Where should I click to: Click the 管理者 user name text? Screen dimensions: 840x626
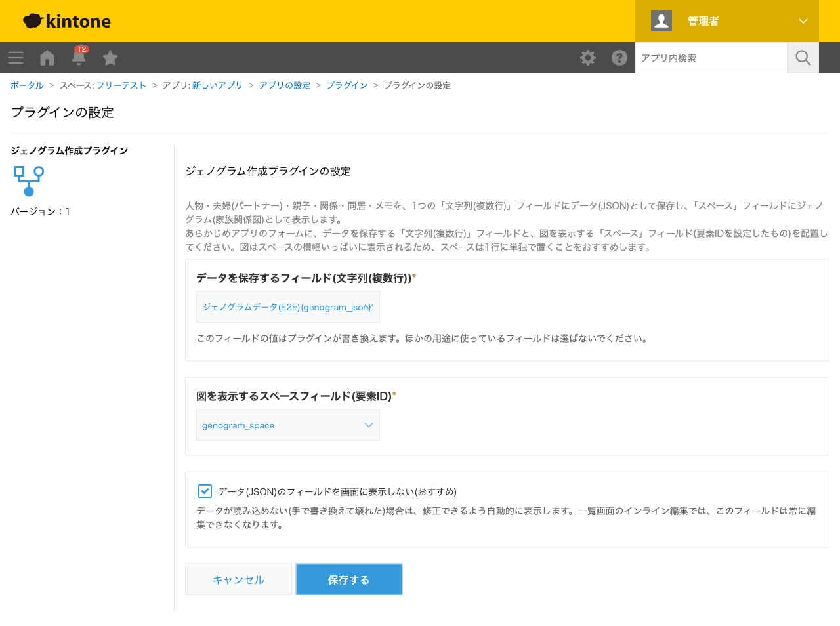703,21
